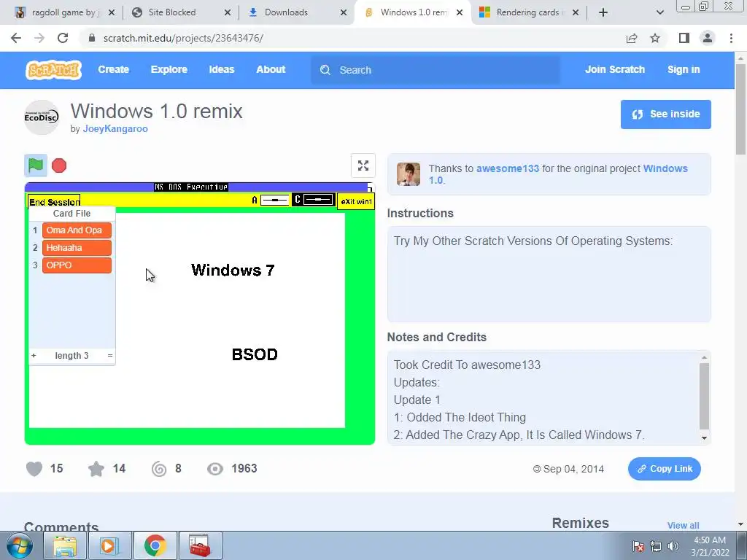Screen dimensions: 747x560
Task: Close the Downloads tab
Action: tap(344, 12)
